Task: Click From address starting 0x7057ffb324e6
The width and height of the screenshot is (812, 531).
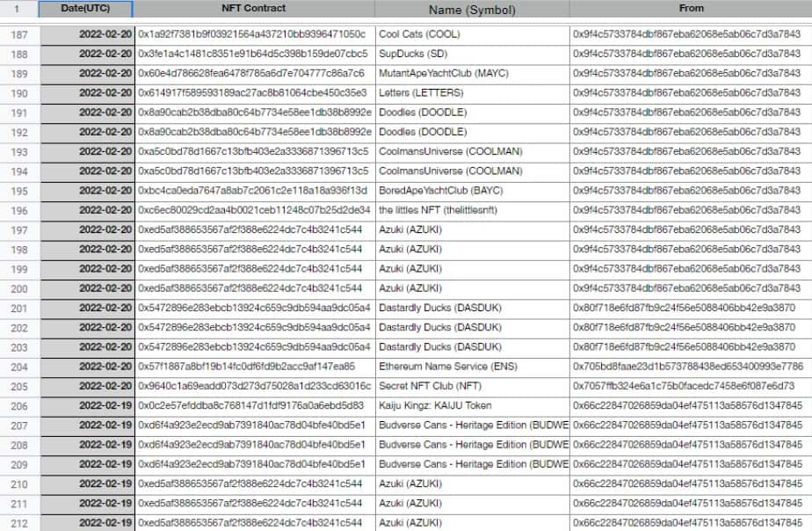Action: click(x=691, y=387)
